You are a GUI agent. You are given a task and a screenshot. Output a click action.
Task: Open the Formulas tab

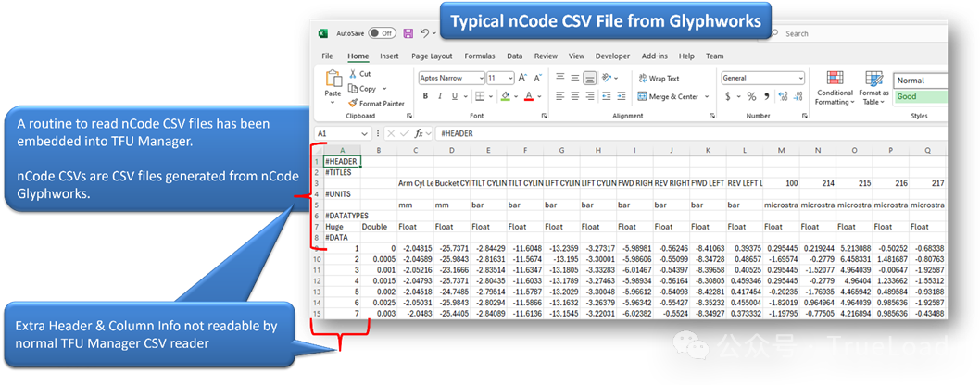pyautogui.click(x=480, y=56)
